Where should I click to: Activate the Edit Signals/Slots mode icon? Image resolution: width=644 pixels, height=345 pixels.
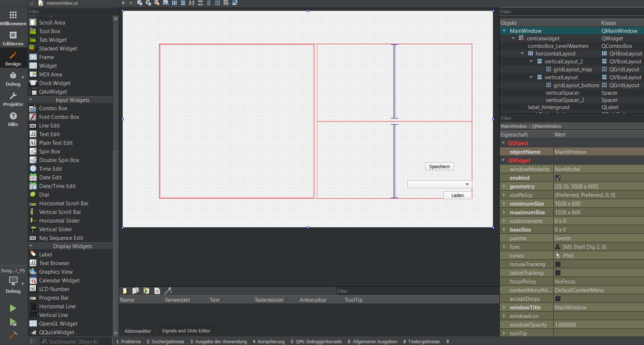coord(148,3)
